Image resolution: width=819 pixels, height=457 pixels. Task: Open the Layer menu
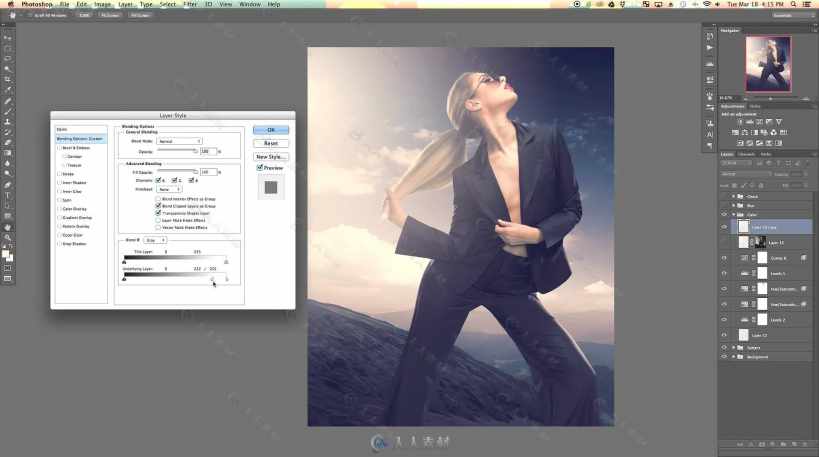click(x=125, y=4)
